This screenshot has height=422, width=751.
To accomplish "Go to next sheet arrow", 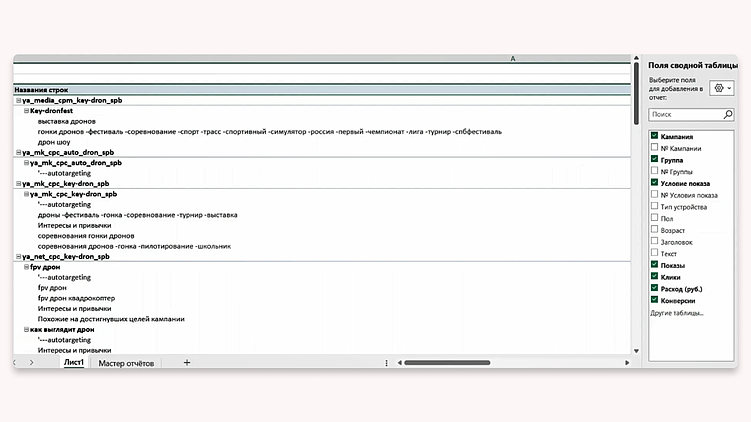I will pyautogui.click(x=32, y=363).
